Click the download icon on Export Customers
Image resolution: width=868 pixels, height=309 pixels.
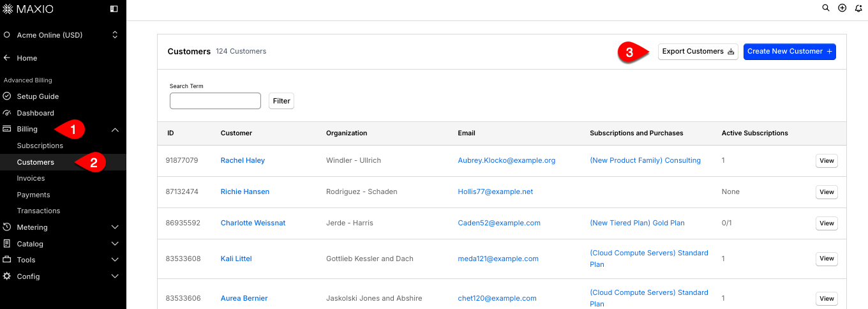click(x=731, y=52)
